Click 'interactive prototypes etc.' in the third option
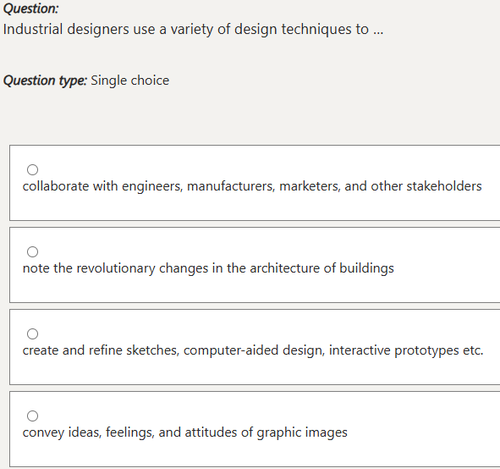 406,350
